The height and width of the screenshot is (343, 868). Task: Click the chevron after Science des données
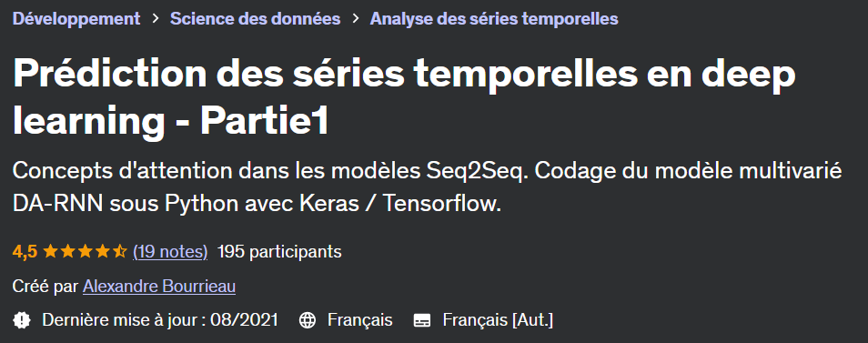pyautogui.click(x=356, y=19)
